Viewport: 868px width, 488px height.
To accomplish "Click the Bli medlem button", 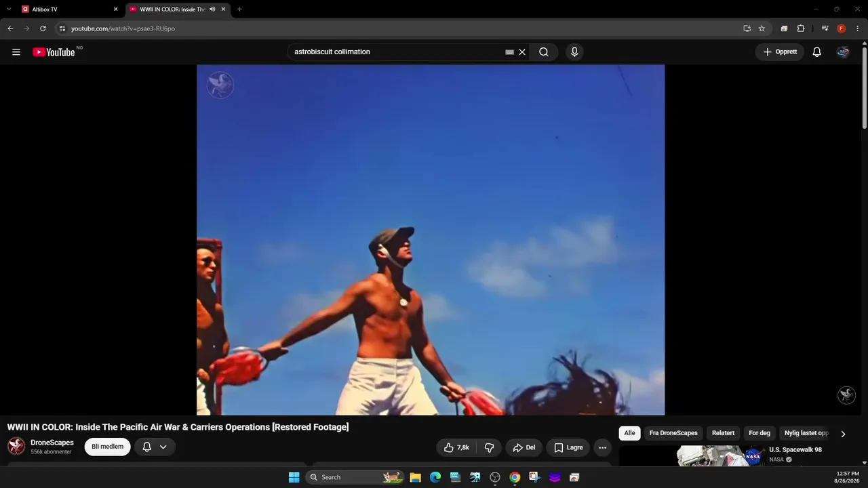I will click(x=107, y=447).
